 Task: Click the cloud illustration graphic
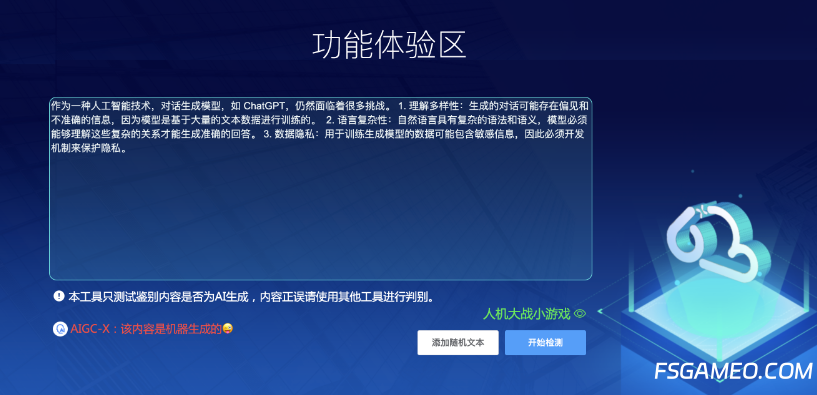tap(719, 243)
